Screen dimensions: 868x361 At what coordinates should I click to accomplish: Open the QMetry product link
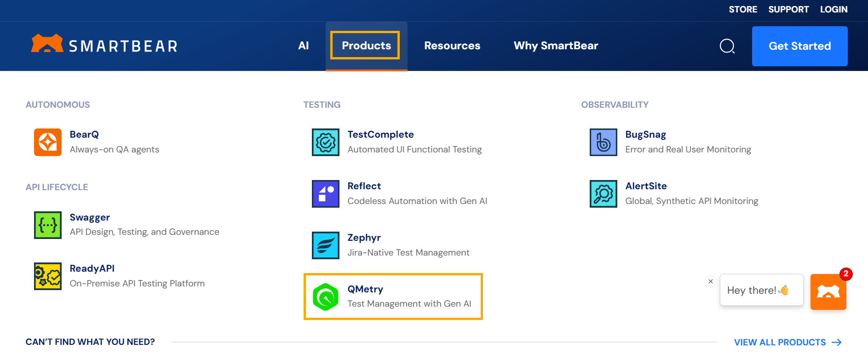(365, 289)
